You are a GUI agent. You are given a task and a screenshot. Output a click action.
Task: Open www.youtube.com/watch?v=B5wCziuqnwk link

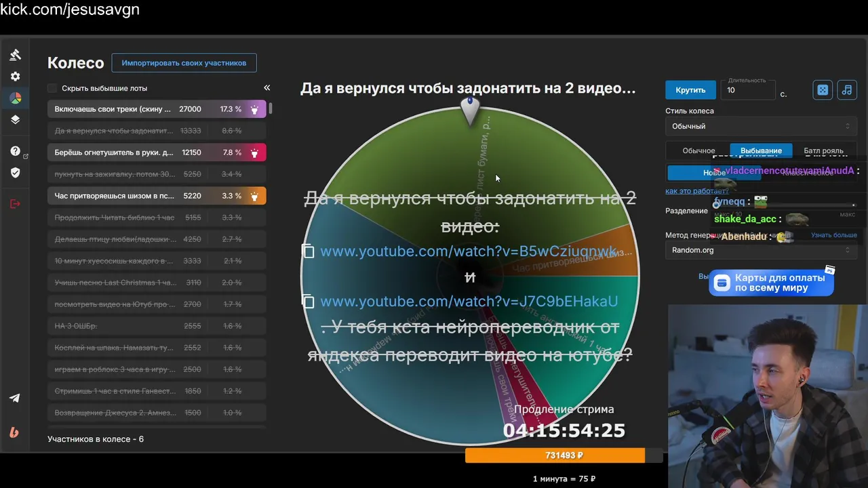(x=468, y=251)
